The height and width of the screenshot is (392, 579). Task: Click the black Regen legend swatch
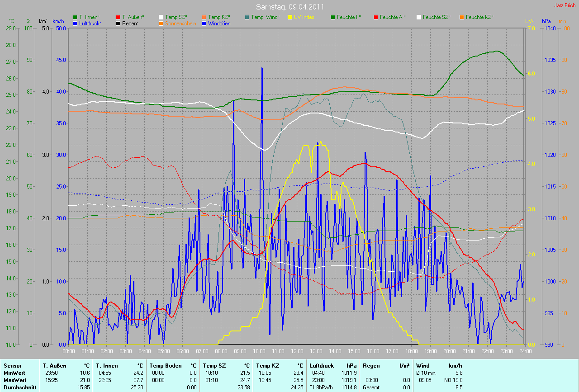(118, 23)
